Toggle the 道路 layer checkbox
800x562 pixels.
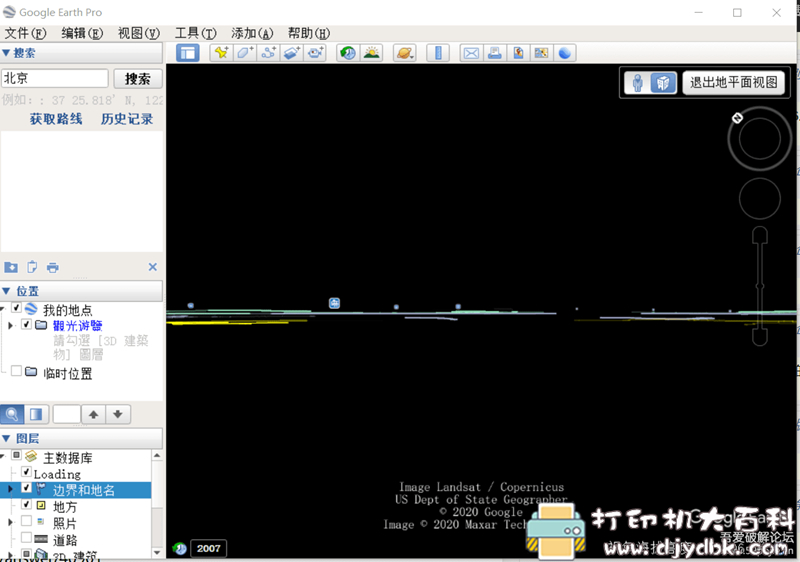tap(27, 537)
